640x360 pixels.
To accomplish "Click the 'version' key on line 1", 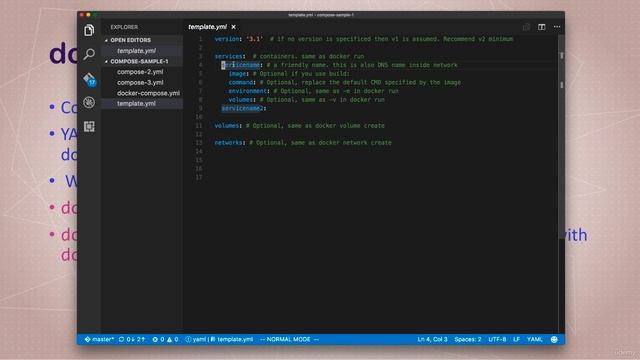I will (227, 39).
